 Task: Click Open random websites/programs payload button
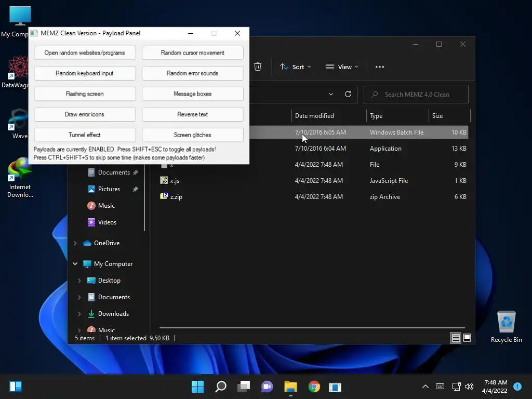pos(85,53)
